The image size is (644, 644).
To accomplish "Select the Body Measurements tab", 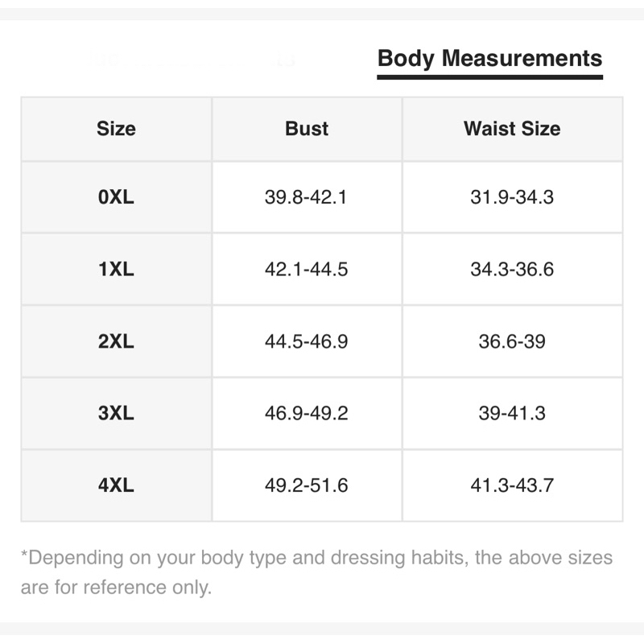I will click(x=489, y=59).
